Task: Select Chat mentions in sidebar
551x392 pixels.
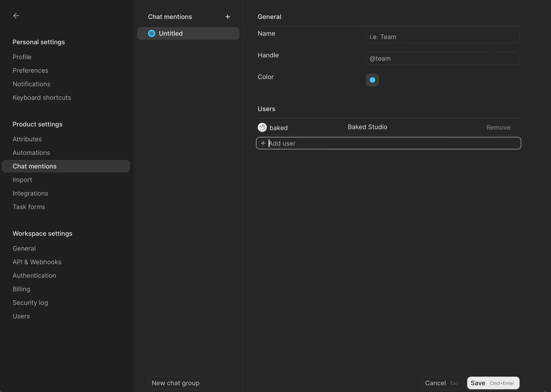Action: pyautogui.click(x=66, y=166)
